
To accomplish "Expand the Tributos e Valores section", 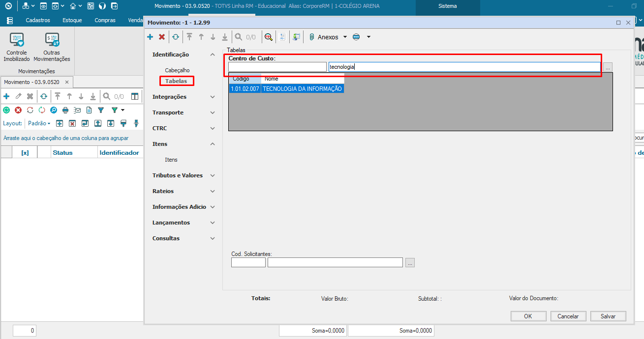I will pos(213,175).
